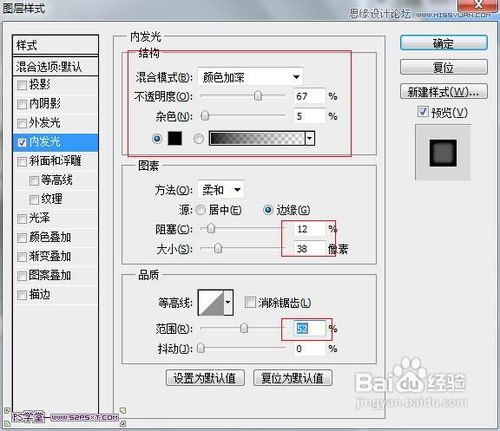Enable the 图案叠加 pattern overlay checkbox
This screenshot has height=431, width=500.
pos(22,276)
